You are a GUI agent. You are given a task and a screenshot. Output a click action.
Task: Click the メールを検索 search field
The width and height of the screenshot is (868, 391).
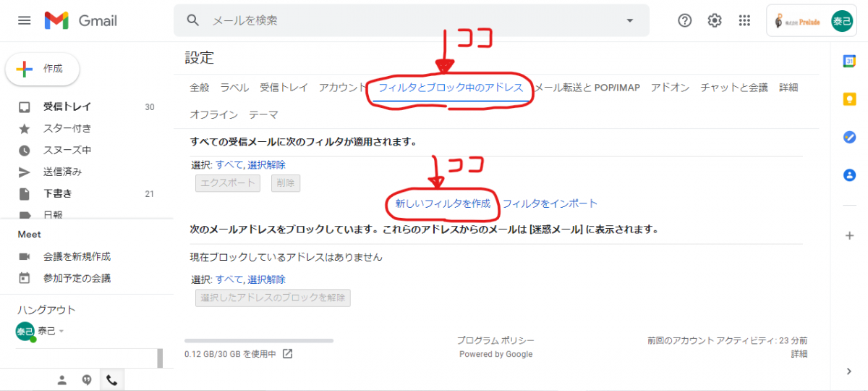(x=405, y=20)
